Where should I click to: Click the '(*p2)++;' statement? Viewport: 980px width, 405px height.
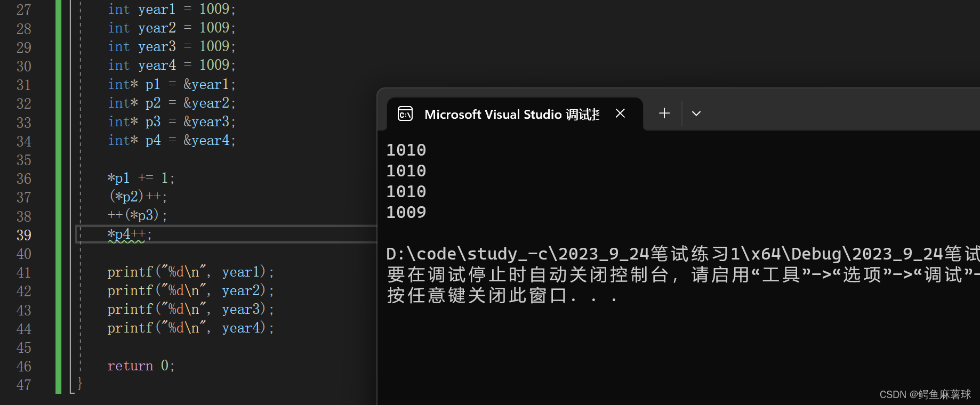138,197
